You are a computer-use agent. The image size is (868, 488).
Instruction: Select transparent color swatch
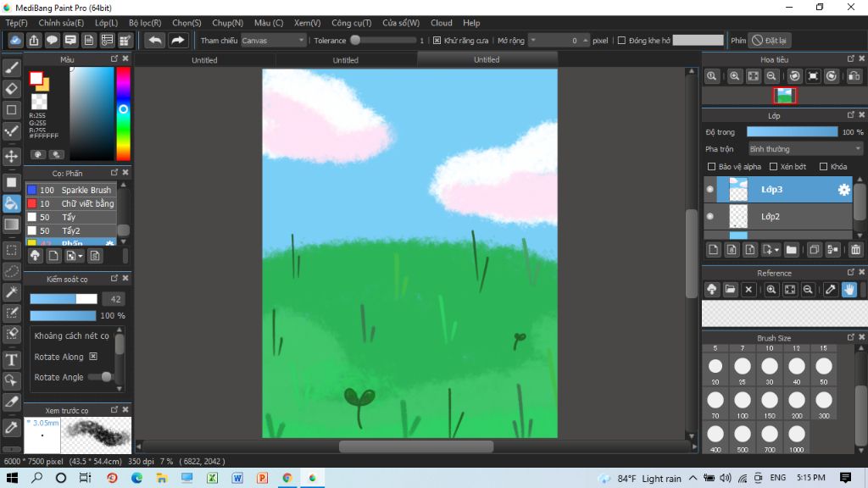(x=39, y=102)
